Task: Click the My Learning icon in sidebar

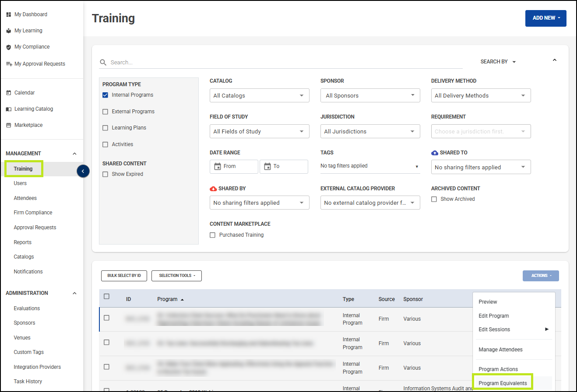Action: (x=9, y=31)
